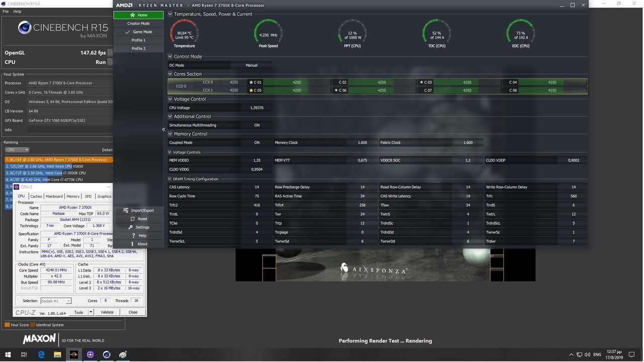The height and width of the screenshot is (362, 644).
Task: Click the Peak Speed gauge
Action: tap(268, 33)
